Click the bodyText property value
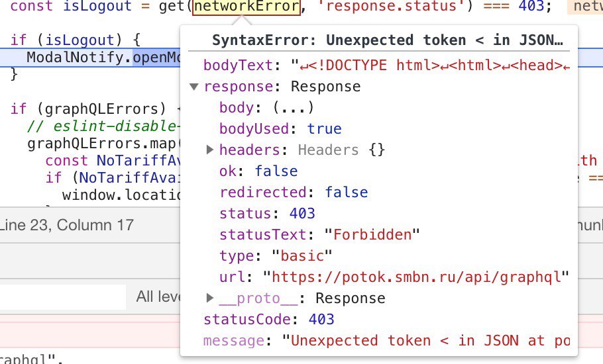This screenshot has height=364, width=603. tap(431, 66)
